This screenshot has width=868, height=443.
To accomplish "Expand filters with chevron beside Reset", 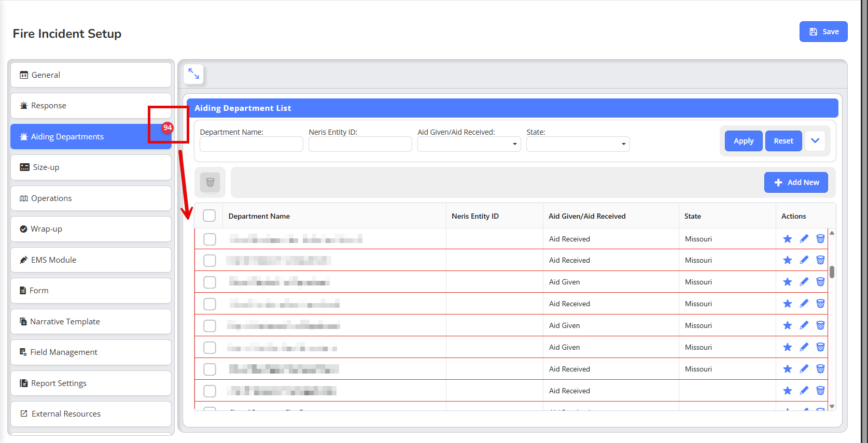I will click(815, 141).
